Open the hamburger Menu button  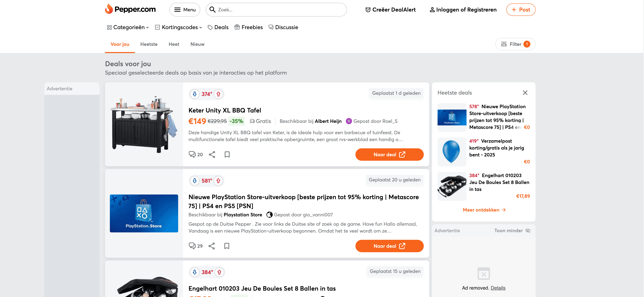click(x=185, y=9)
